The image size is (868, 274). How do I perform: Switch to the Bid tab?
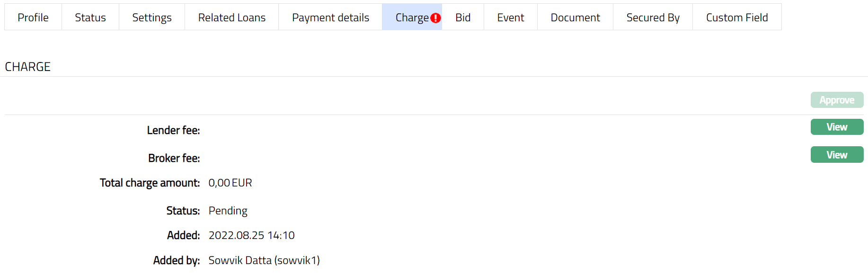point(463,18)
